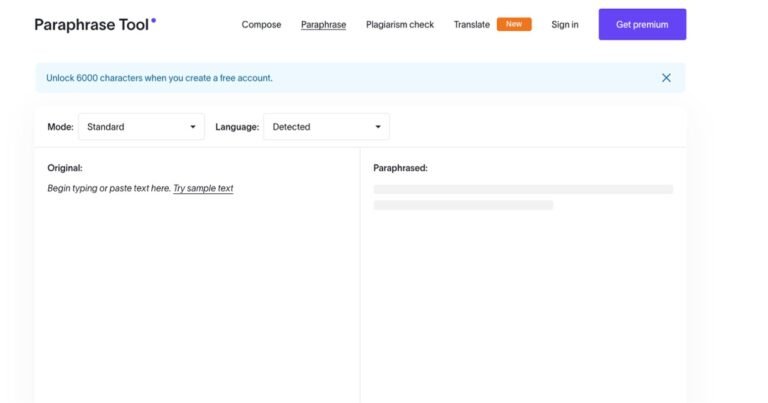Screen dimensions: 768x403
Task: Click the Paraphrased output placeholder area
Action: 523,197
